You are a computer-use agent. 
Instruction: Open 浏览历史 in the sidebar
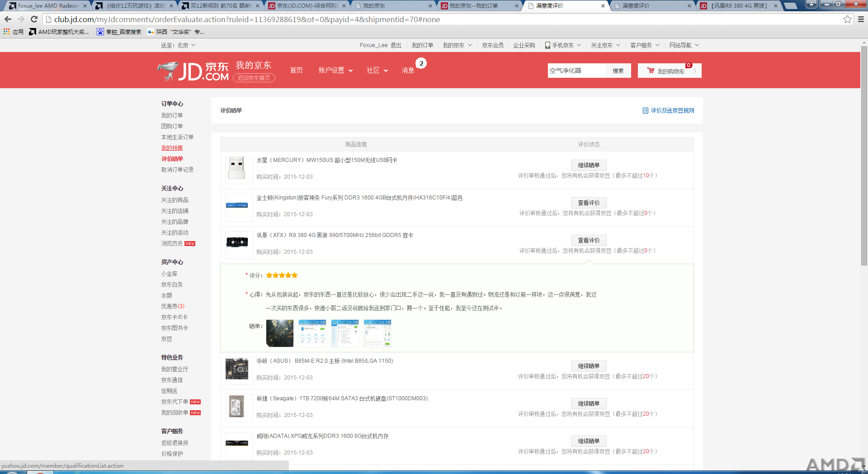click(x=172, y=243)
